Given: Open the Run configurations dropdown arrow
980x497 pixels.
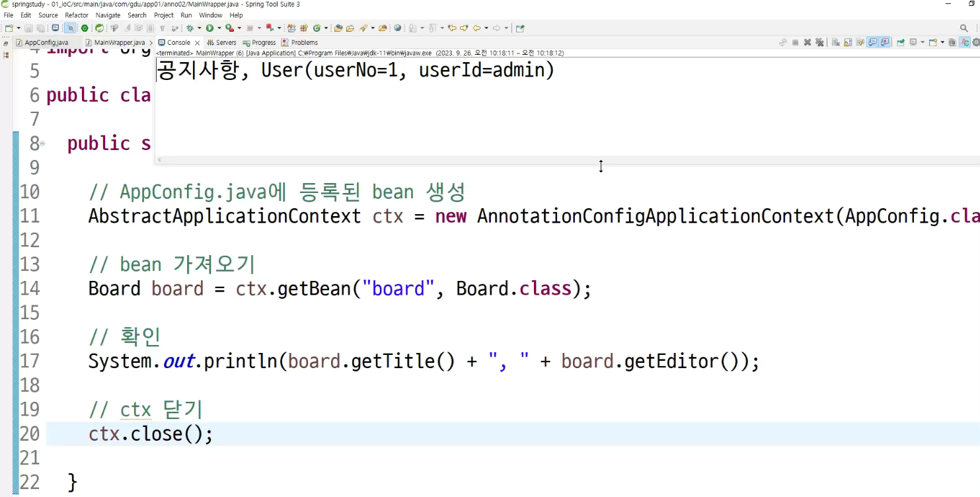Looking at the screenshot, I should click(x=219, y=28).
